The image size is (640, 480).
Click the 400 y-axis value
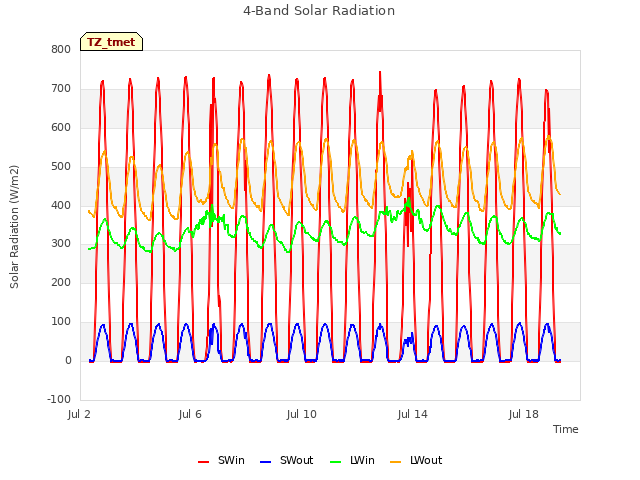tap(61, 205)
